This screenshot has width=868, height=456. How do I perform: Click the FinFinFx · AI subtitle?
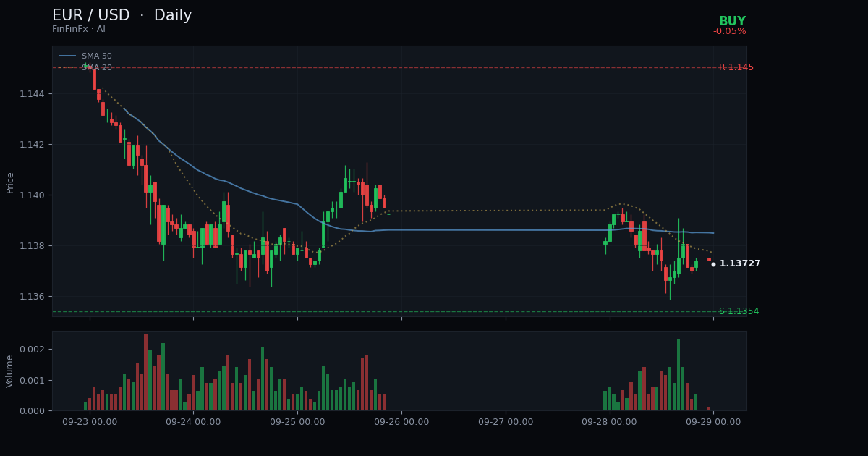(x=79, y=29)
